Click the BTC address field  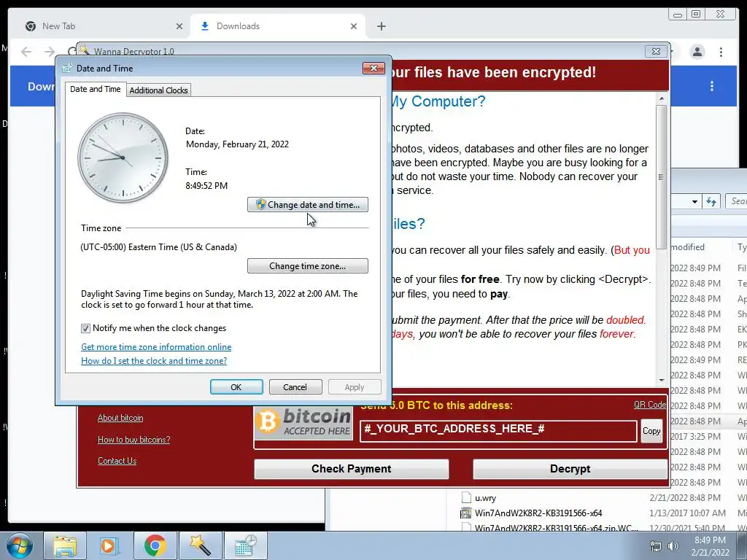coord(498,431)
